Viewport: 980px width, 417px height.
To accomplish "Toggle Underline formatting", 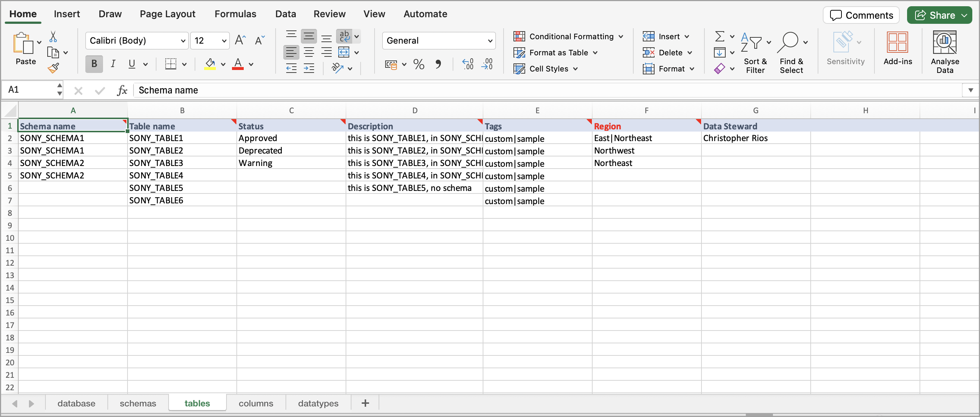I will point(132,64).
